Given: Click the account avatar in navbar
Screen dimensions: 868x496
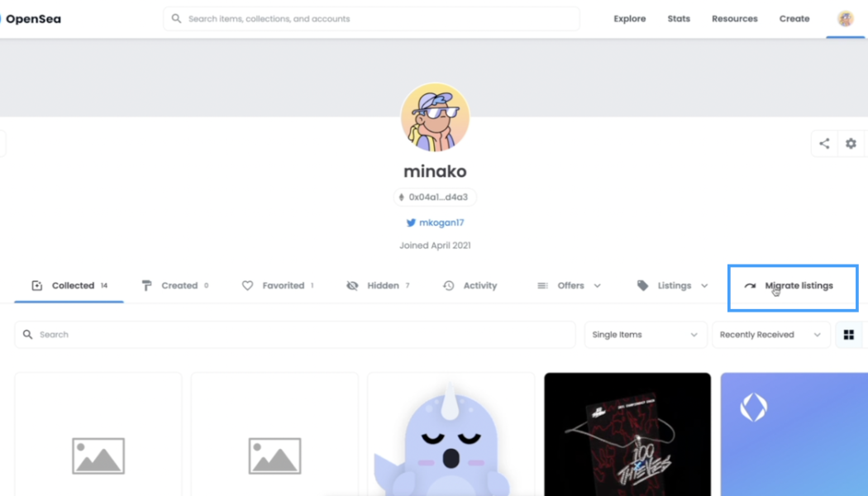Looking at the screenshot, I should coord(846,19).
